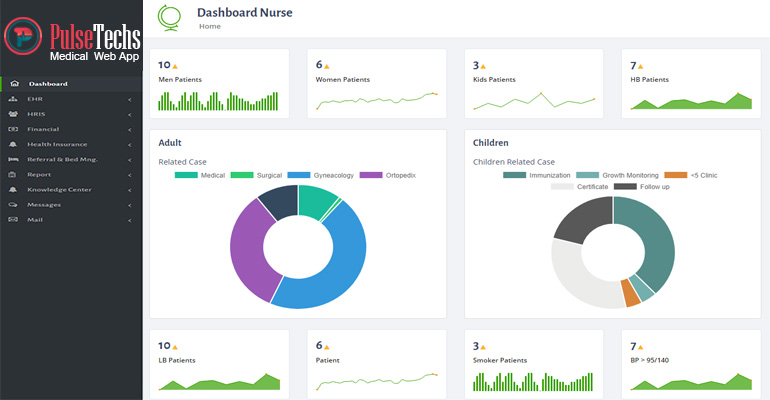770x400 pixels.
Task: Expand the Knowledge Center chevron
Action: (x=130, y=190)
